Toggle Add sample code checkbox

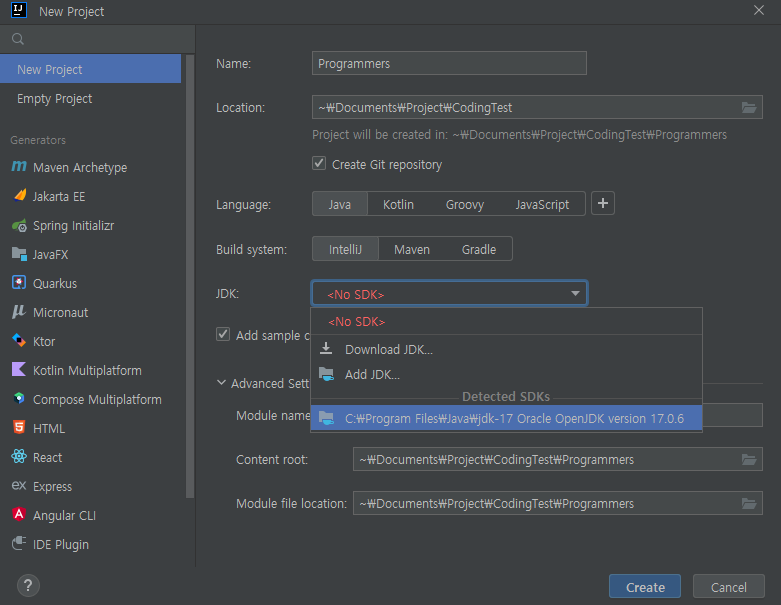223,334
